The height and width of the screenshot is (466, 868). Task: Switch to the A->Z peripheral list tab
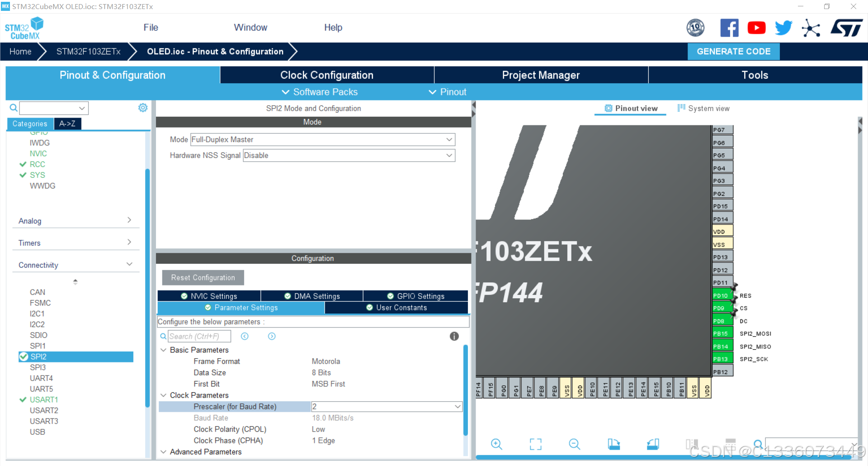pos(67,124)
